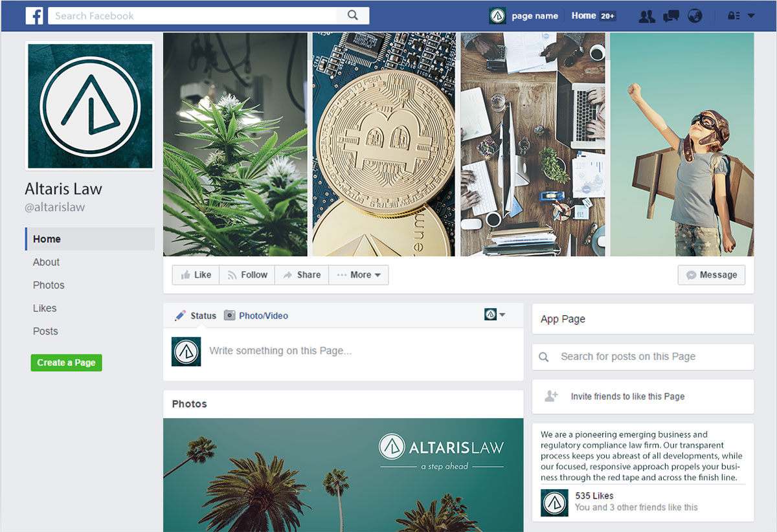
Task: Click the 20+ home notification badge
Action: coord(607,16)
